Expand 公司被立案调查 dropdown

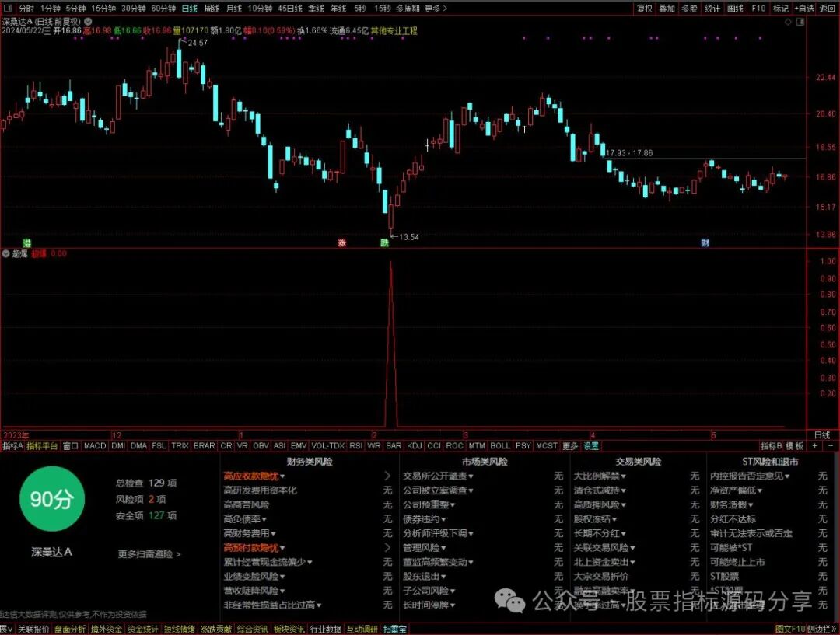pyautogui.click(x=438, y=490)
